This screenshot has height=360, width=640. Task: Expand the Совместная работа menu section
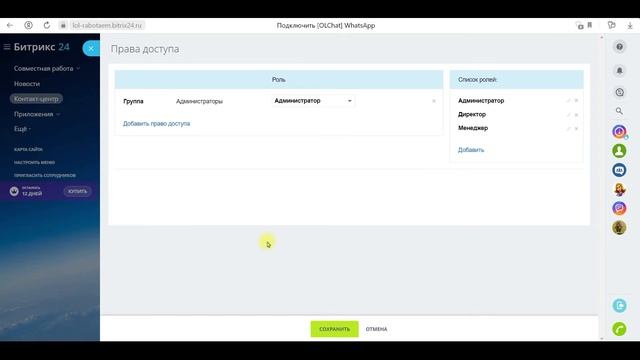coord(47,69)
